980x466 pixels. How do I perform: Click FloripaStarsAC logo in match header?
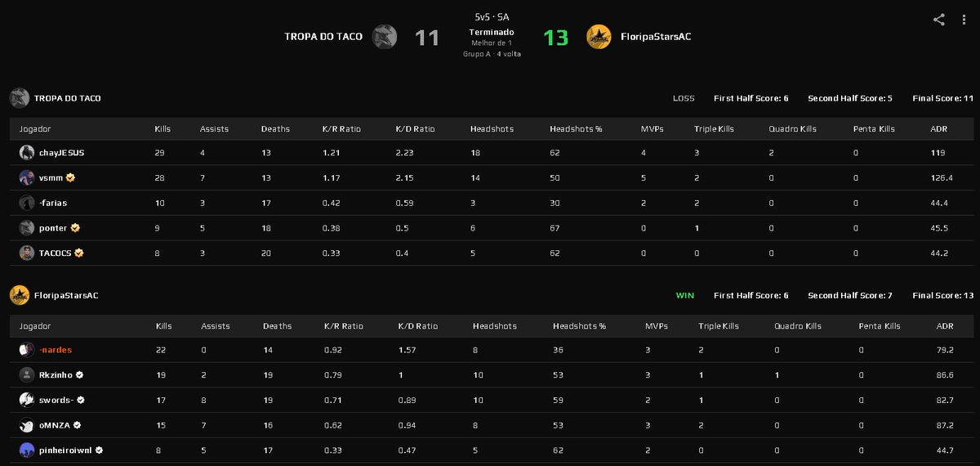(x=599, y=37)
